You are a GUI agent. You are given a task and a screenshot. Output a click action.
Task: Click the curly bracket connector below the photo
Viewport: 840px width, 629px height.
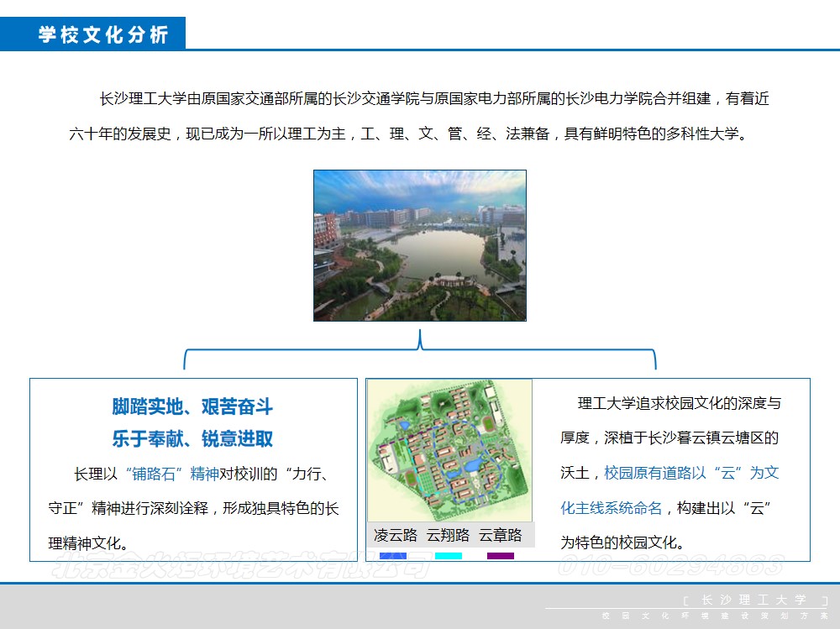[x=420, y=352]
